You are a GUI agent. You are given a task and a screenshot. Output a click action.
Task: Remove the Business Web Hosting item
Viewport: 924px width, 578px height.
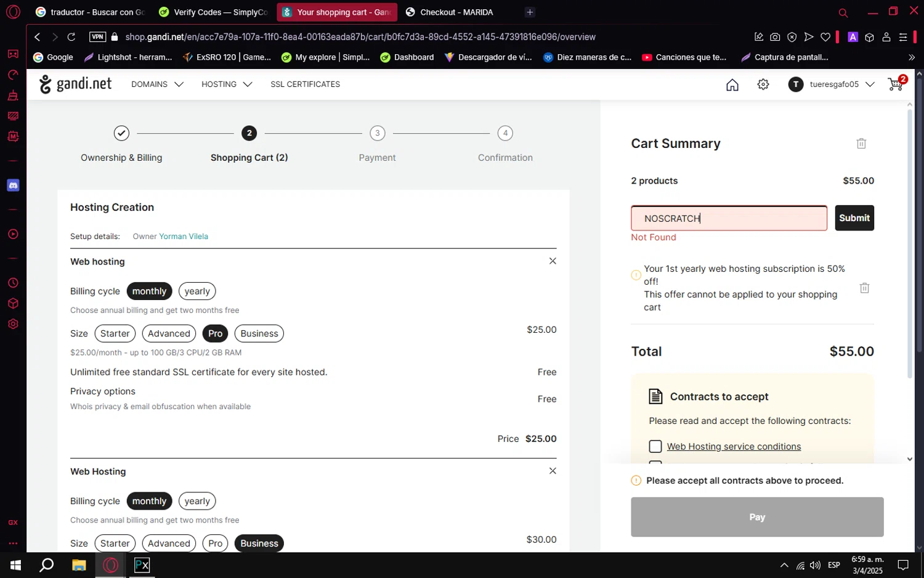pyautogui.click(x=553, y=471)
